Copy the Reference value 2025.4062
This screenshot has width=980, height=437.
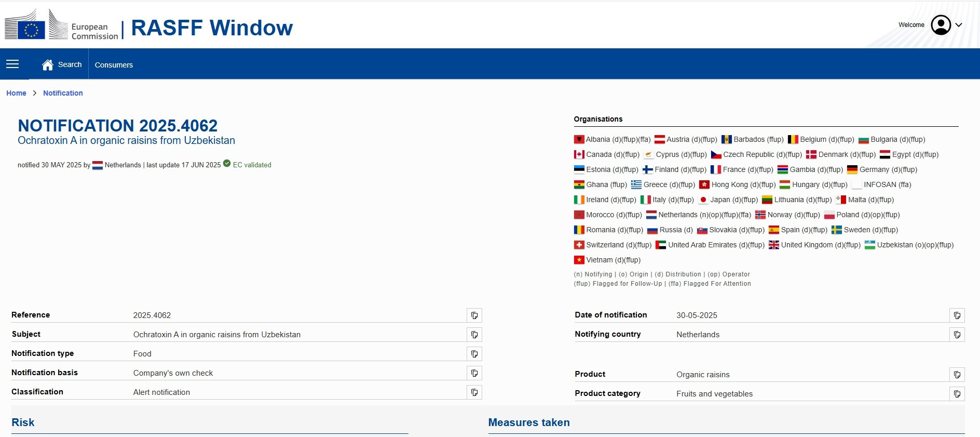[x=474, y=315]
